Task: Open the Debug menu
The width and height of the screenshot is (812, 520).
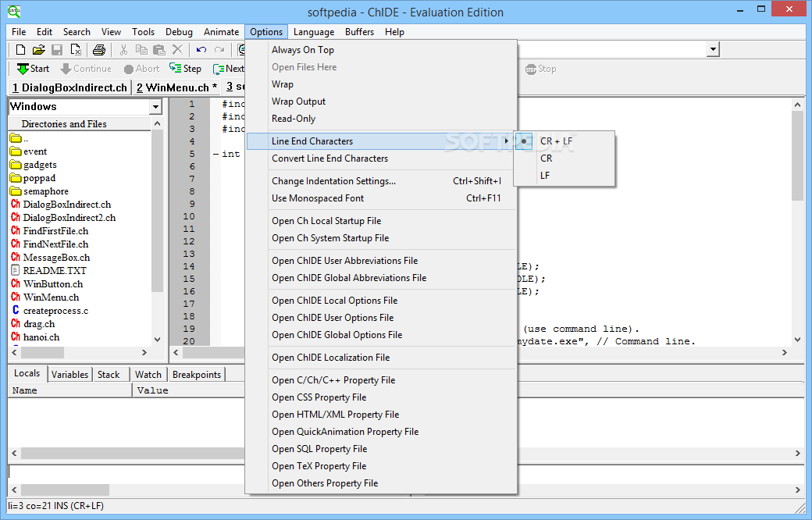Action: pyautogui.click(x=179, y=31)
